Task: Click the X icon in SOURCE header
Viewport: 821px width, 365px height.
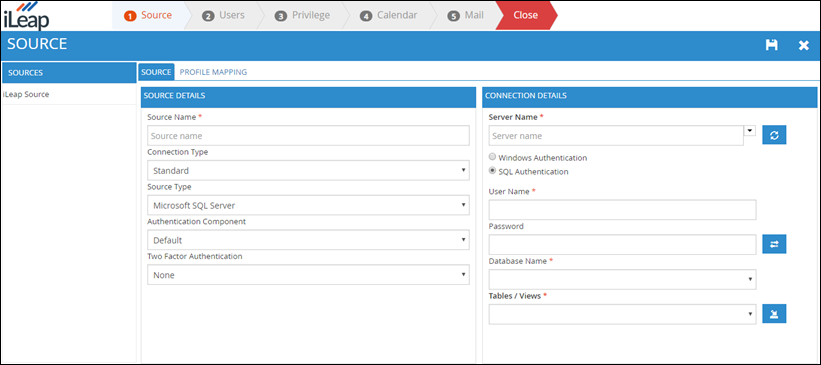Action: click(x=803, y=46)
